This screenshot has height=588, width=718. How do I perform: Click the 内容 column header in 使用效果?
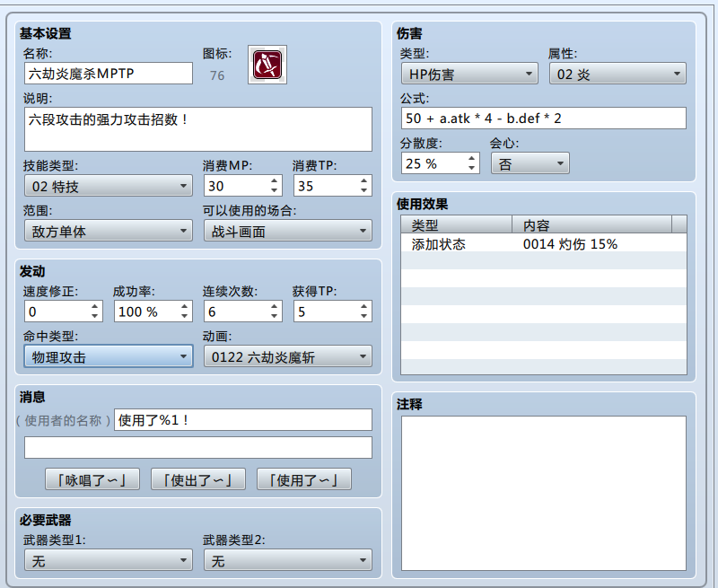click(x=591, y=224)
